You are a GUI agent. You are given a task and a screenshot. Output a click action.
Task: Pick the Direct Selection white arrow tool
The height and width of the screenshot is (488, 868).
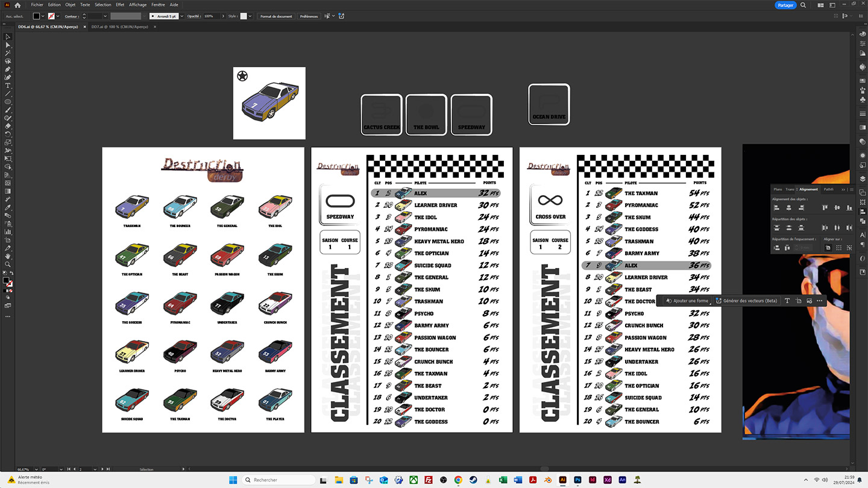tap(8, 45)
